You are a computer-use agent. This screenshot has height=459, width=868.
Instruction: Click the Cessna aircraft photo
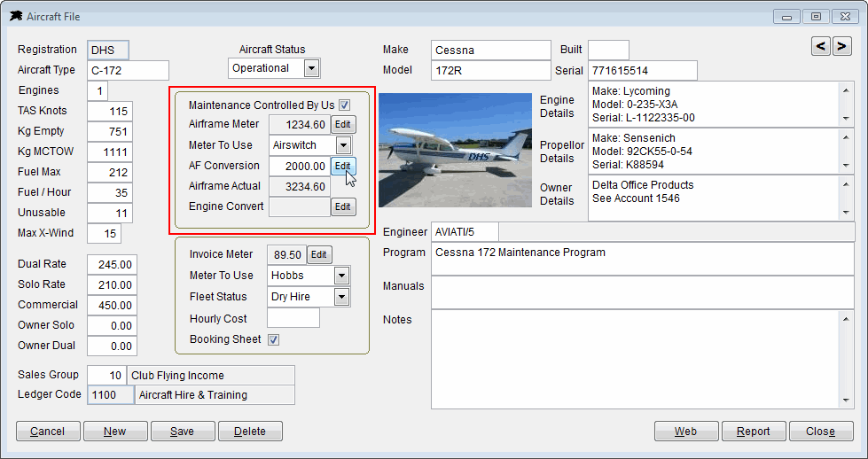[x=455, y=150]
